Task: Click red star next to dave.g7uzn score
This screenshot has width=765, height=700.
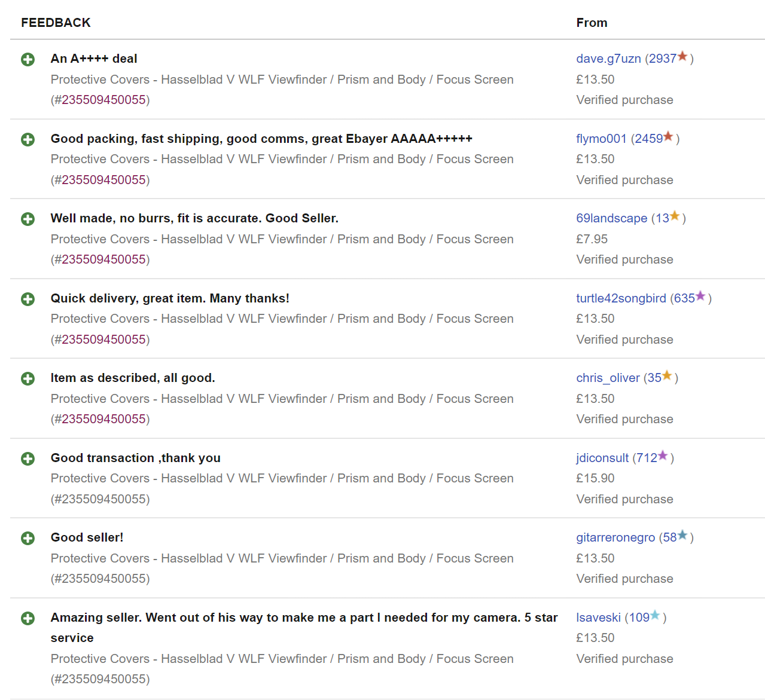Action: point(682,56)
